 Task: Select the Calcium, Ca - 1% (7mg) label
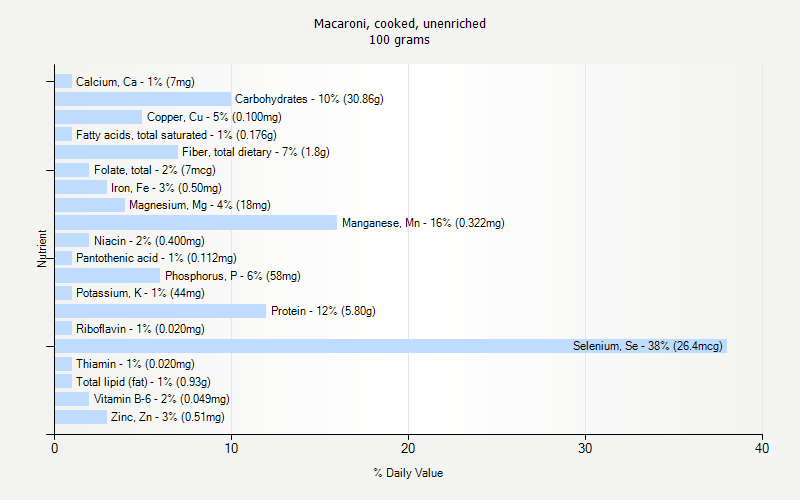point(135,82)
